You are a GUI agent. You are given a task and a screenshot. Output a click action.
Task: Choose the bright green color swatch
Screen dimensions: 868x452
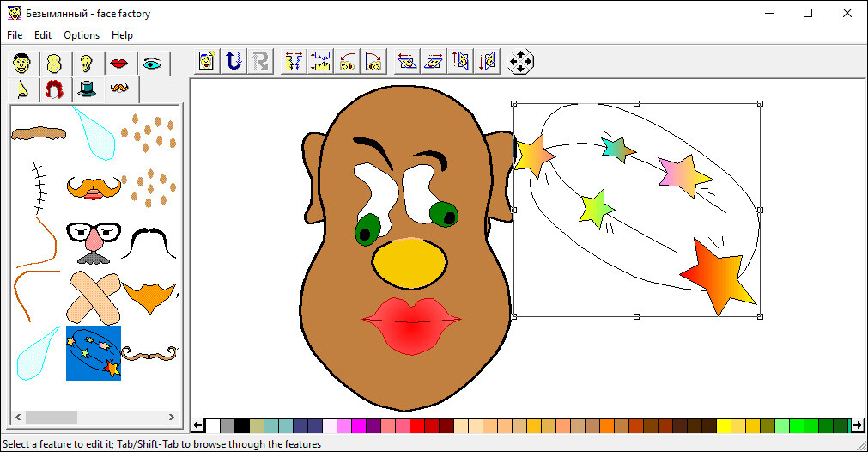797,425
